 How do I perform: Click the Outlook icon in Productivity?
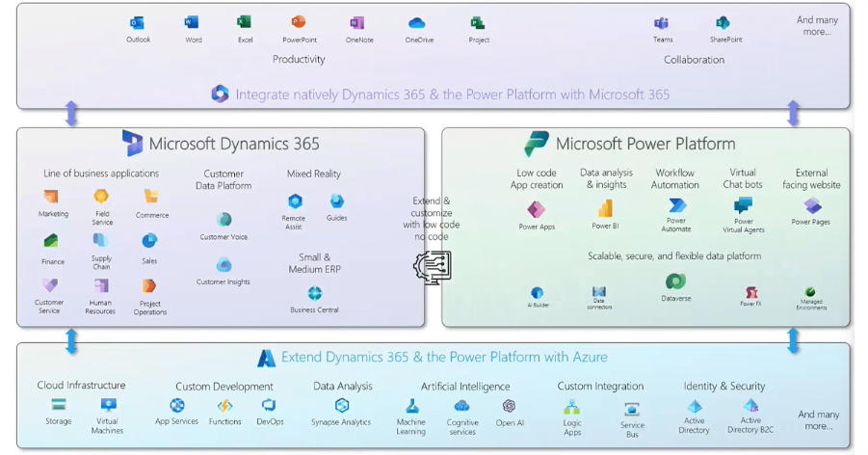click(x=138, y=23)
